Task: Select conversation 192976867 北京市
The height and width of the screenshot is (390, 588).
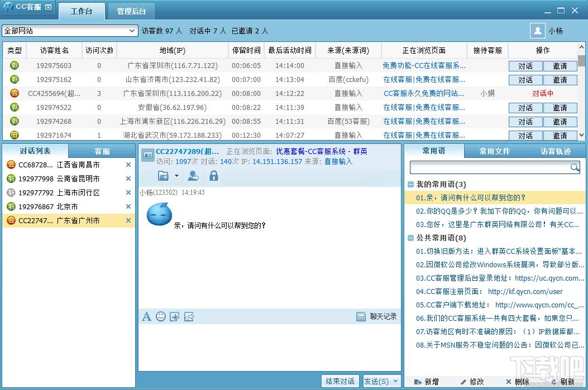Action: coord(69,206)
